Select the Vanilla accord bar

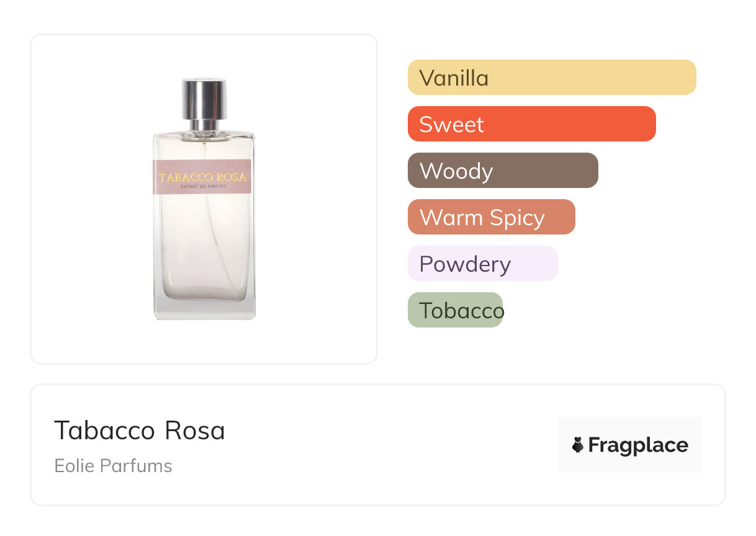pyautogui.click(x=551, y=78)
